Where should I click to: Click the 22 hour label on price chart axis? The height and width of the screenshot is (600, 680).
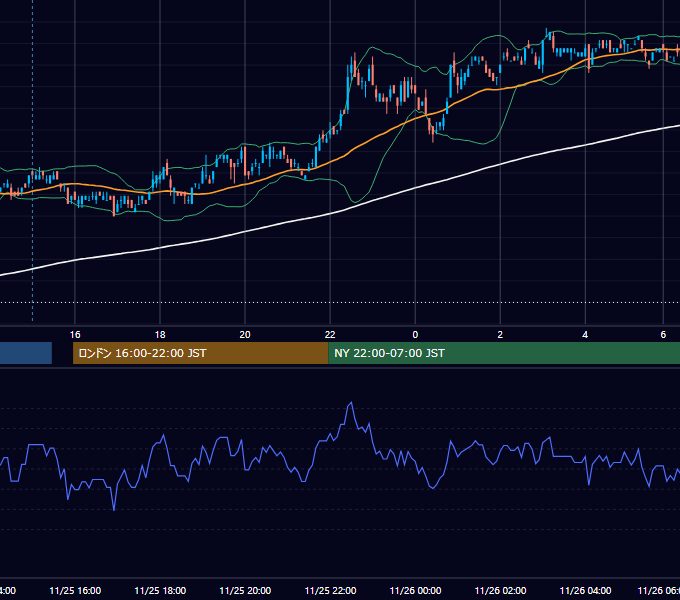point(330,335)
